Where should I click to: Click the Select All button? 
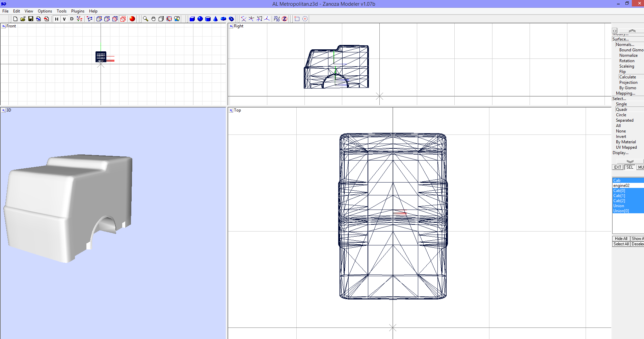[620, 244]
